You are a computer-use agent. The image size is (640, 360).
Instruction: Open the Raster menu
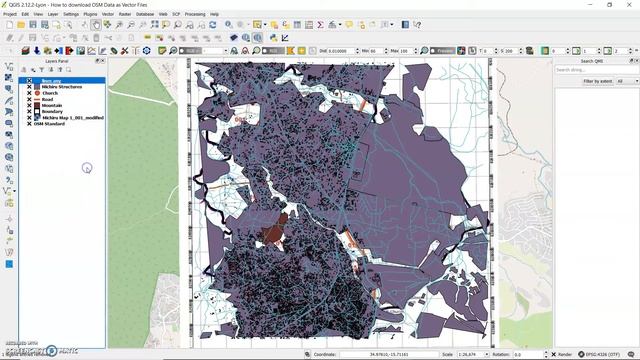(125, 14)
